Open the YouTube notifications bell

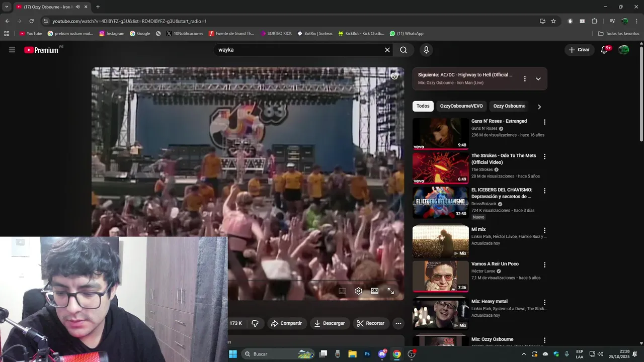605,50
